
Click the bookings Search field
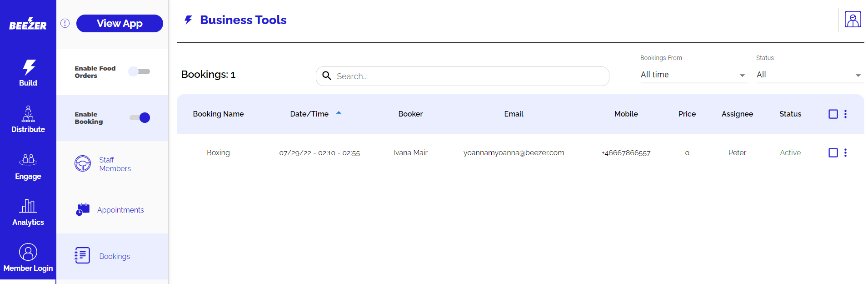(468, 76)
